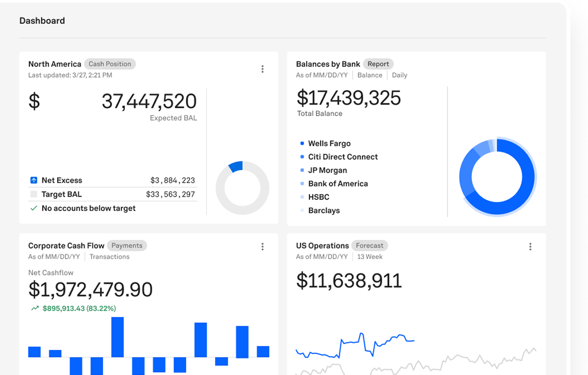Toggle Bank of America legend entry
This screenshot has height=375, width=588.
(337, 184)
